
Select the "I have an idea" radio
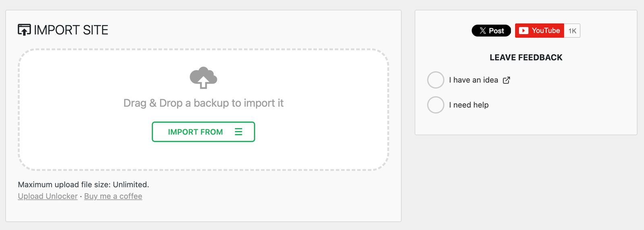[436, 80]
